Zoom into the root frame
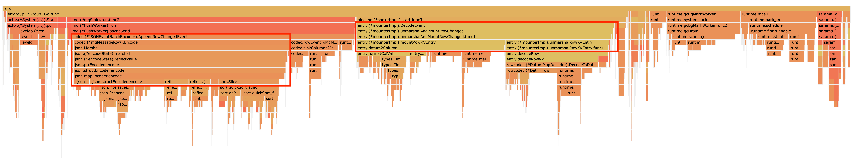The width and height of the screenshot is (868, 161). [434, 8]
